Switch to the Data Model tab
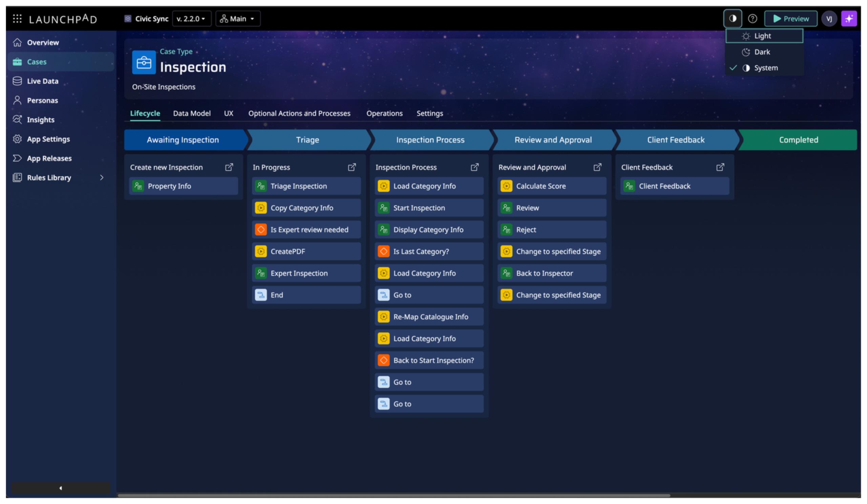Viewport: 867px width, 504px height. tap(192, 113)
